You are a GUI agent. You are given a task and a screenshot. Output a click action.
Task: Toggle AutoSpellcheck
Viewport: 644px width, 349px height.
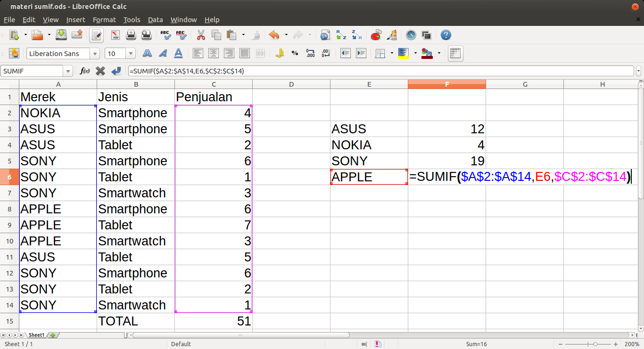(x=181, y=35)
